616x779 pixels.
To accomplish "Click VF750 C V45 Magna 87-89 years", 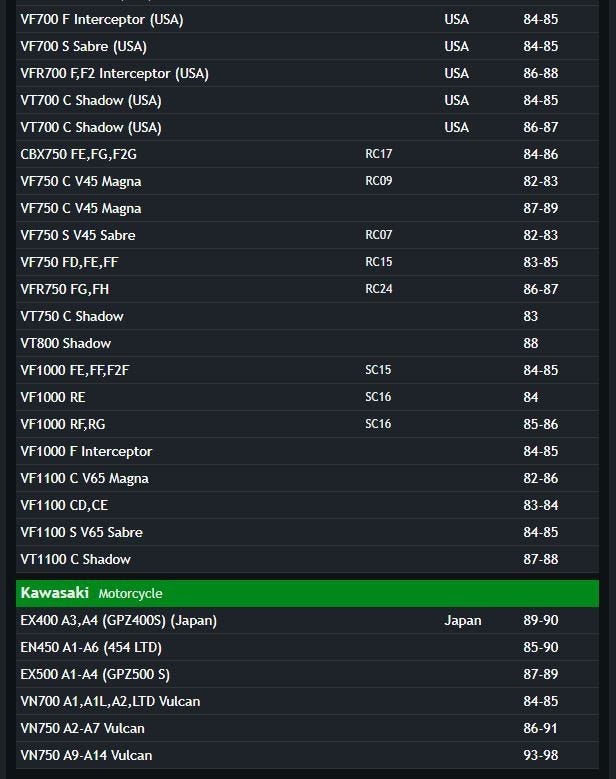I will 540,208.
